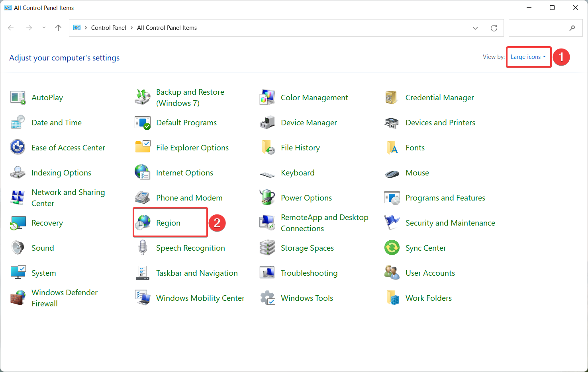Open Ease of Access Center icon
The image size is (588, 372).
point(18,148)
